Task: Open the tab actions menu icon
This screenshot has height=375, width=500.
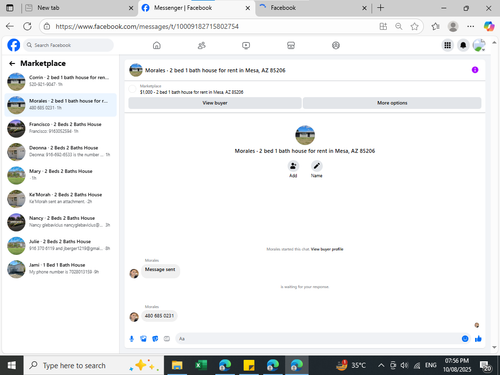Action: tap(10, 8)
